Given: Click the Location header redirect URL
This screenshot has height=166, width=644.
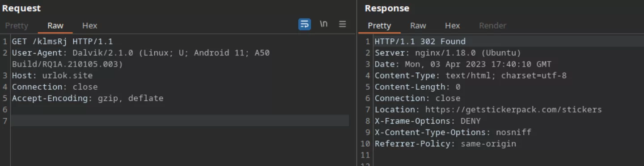Looking at the screenshot, I should [513, 109].
